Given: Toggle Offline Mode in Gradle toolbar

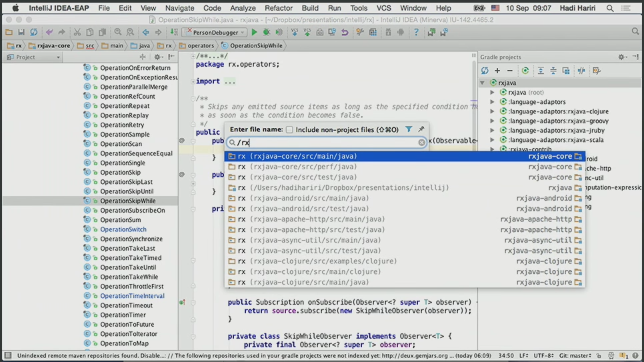Looking at the screenshot, I should [581, 71].
